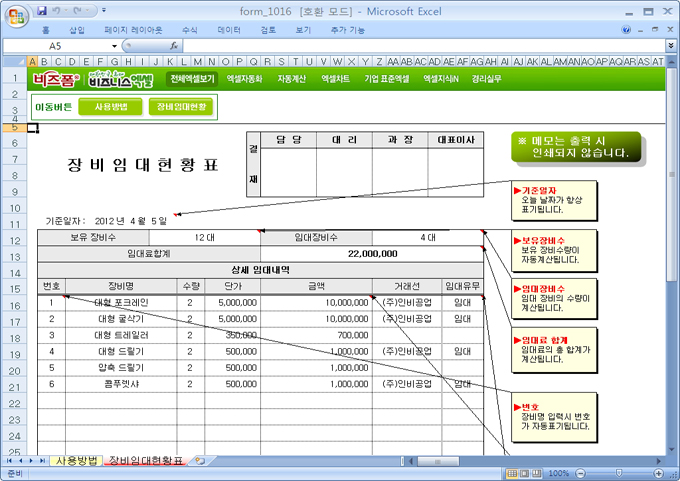Open the round Office button menu
Image resolution: width=680 pixels, height=481 pixels.
(x=16, y=16)
